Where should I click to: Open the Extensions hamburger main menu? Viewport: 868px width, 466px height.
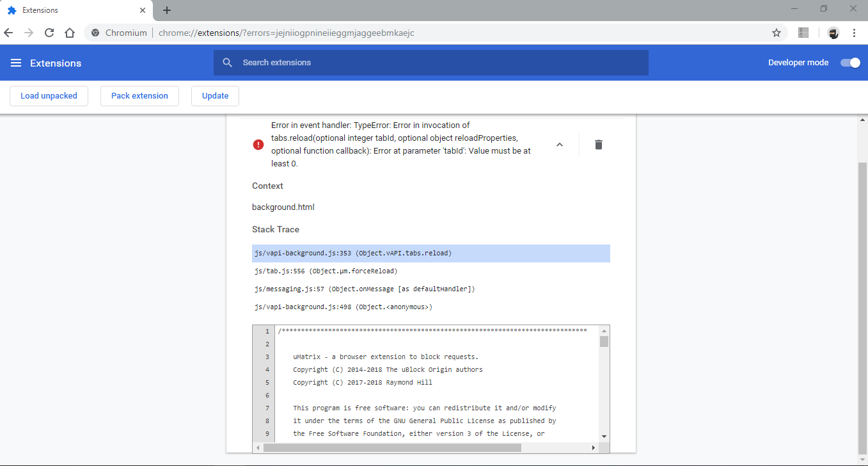16,63
